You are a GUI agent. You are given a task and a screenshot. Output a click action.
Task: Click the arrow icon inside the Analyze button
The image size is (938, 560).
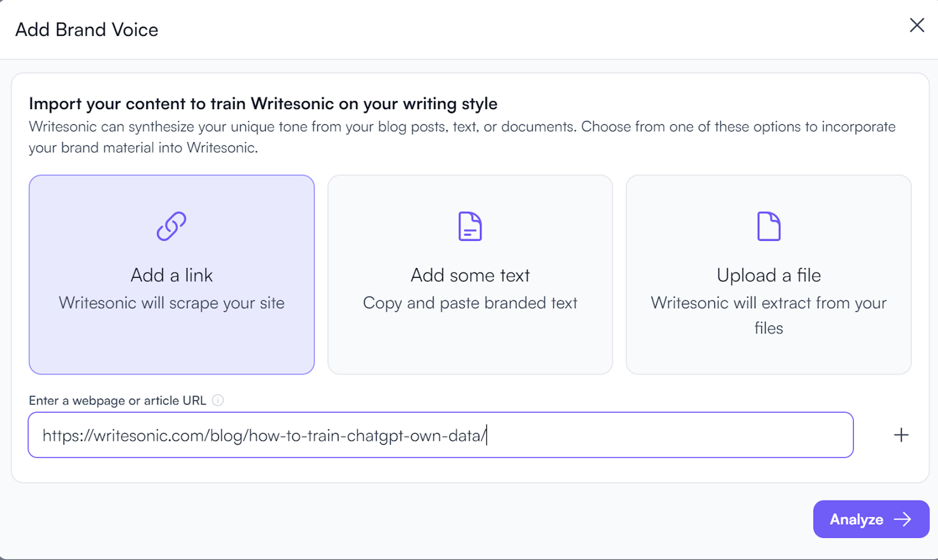[x=903, y=519]
